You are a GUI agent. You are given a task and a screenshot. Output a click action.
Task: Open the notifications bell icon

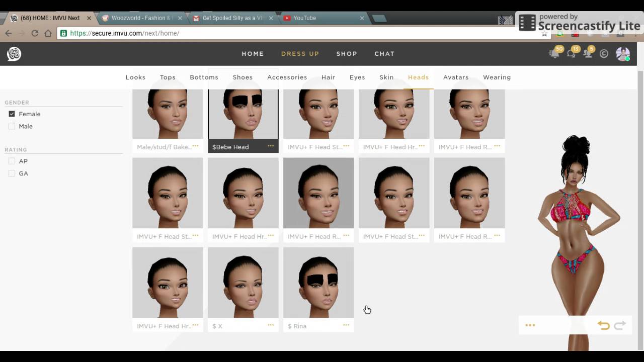(x=554, y=53)
